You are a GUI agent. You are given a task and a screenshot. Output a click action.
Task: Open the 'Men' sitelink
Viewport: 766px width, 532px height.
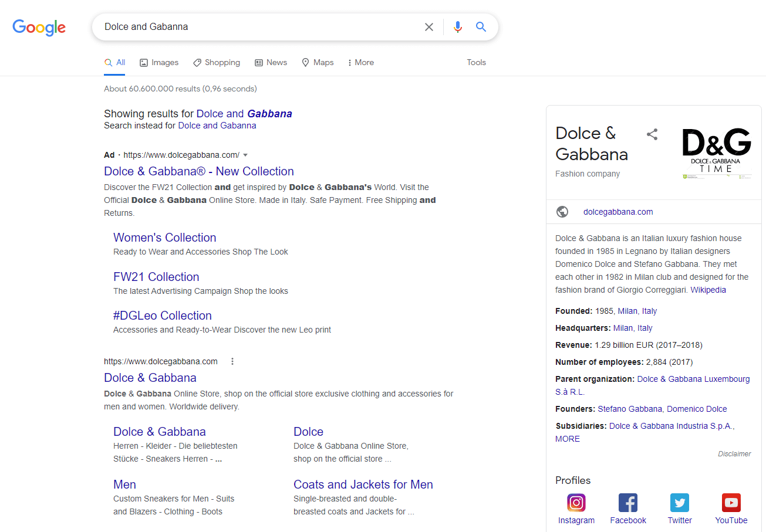[124, 484]
